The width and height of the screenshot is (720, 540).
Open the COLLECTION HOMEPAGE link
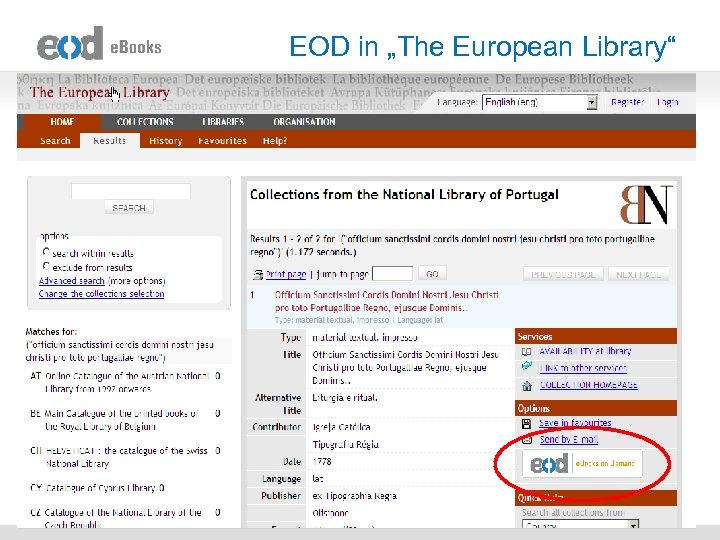point(589,385)
